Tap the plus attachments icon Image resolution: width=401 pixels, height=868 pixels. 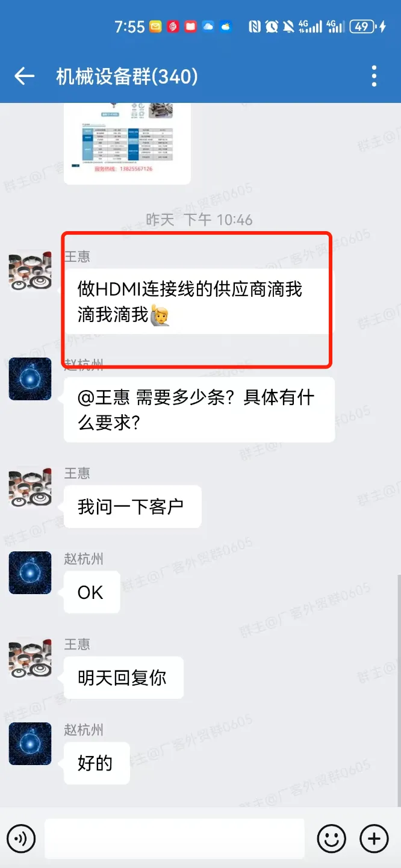[374, 838]
